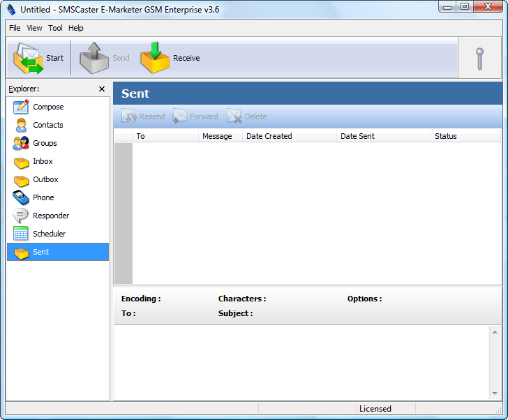The width and height of the screenshot is (508, 420).
Task: Close the SMSCaster window
Action: [x=488, y=7]
